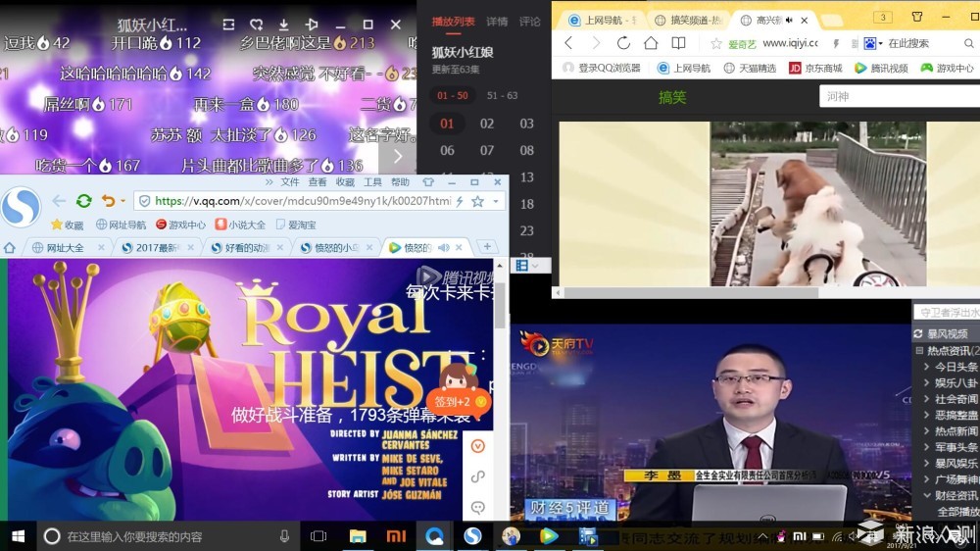Open address bar dropdown arrow in Sogou
The image size is (980, 551).
coord(496,201)
